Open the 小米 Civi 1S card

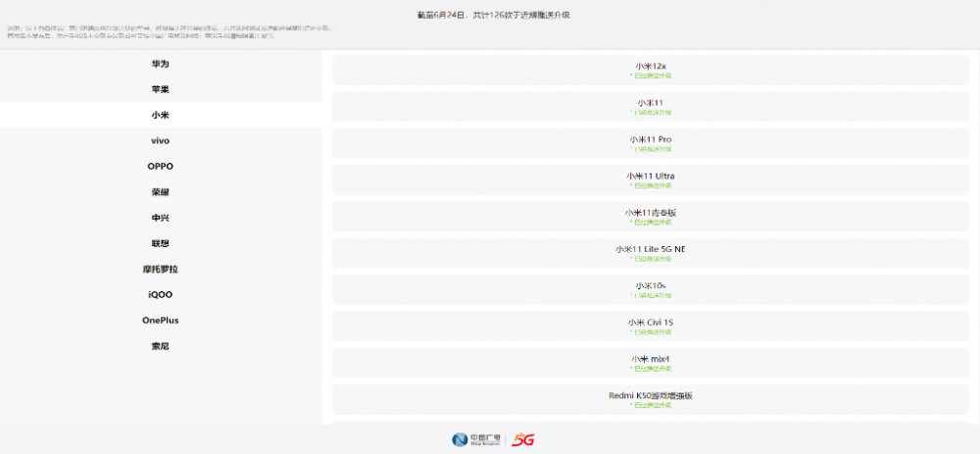tap(651, 327)
